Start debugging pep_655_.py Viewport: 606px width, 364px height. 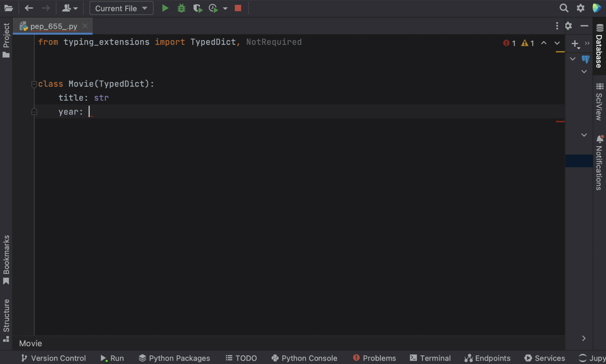(x=181, y=8)
